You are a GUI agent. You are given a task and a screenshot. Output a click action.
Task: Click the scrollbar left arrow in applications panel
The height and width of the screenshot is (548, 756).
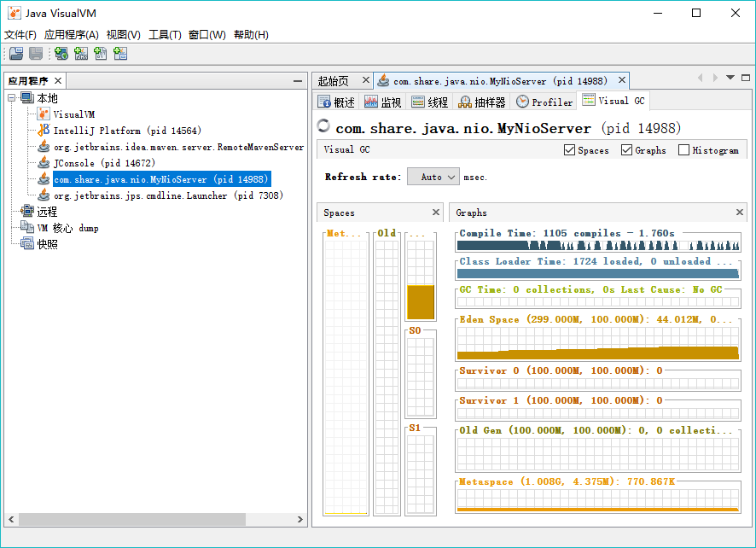click(x=12, y=520)
